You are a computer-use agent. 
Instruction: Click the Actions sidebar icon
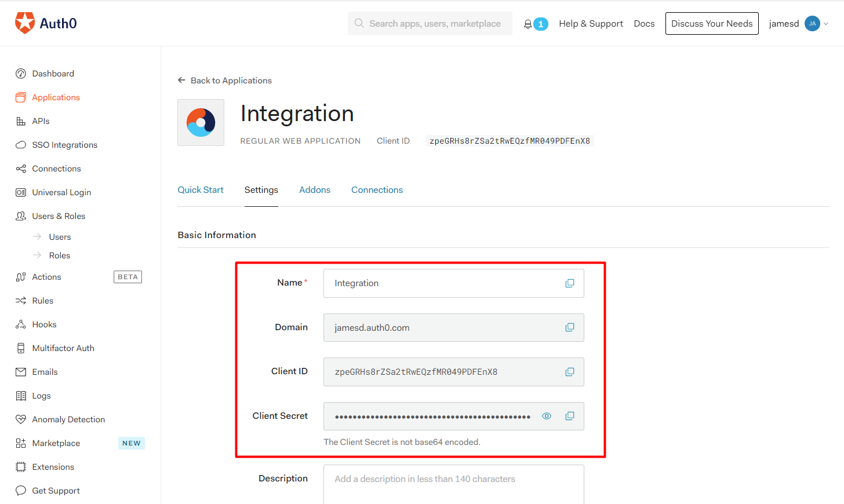click(x=21, y=277)
